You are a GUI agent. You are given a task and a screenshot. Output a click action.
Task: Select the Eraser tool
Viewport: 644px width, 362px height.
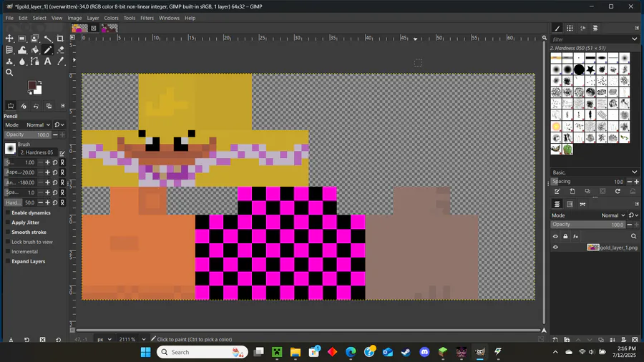coord(60,49)
